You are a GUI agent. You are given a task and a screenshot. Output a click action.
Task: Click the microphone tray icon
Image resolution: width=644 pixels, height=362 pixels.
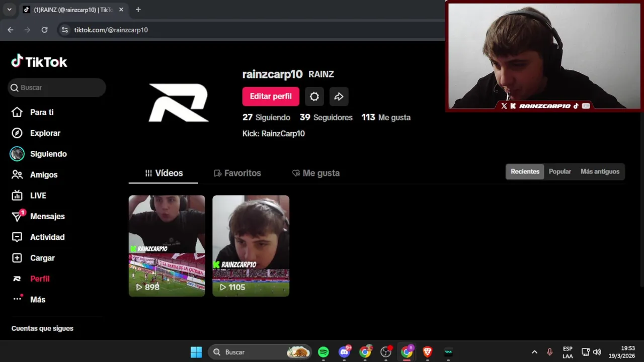[x=549, y=352]
